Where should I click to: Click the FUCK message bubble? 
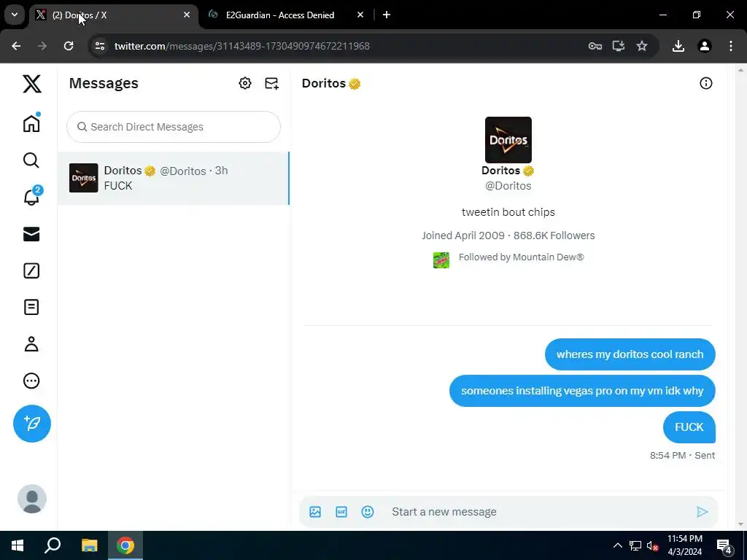tap(689, 427)
